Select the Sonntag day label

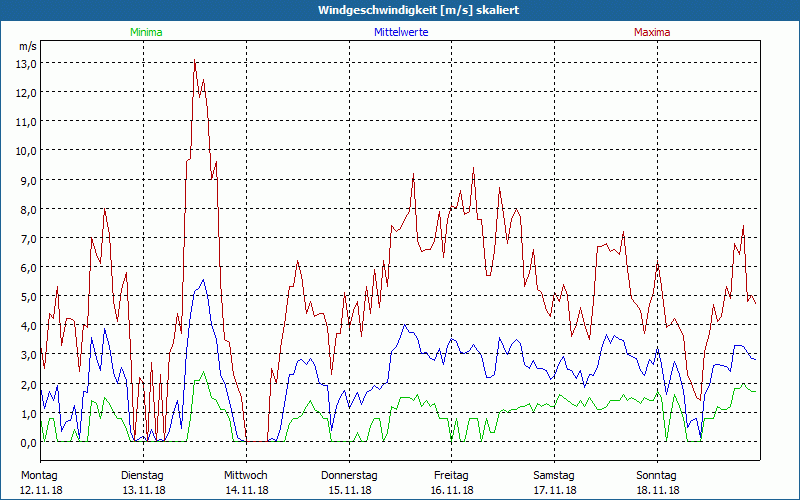(657, 475)
